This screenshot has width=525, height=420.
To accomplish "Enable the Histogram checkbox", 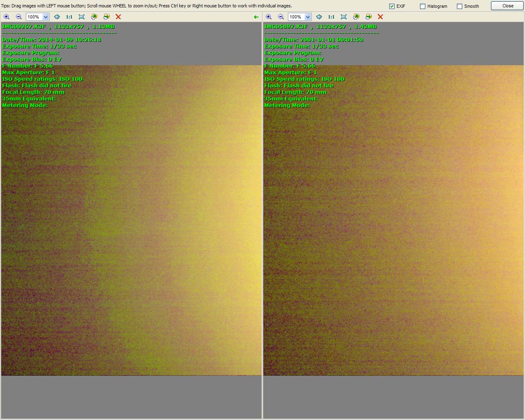I will pyautogui.click(x=422, y=6).
